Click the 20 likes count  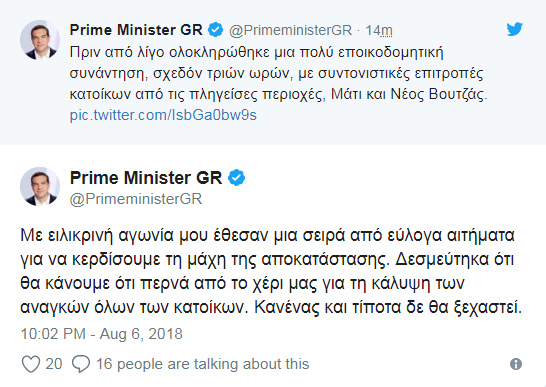[x=54, y=364]
